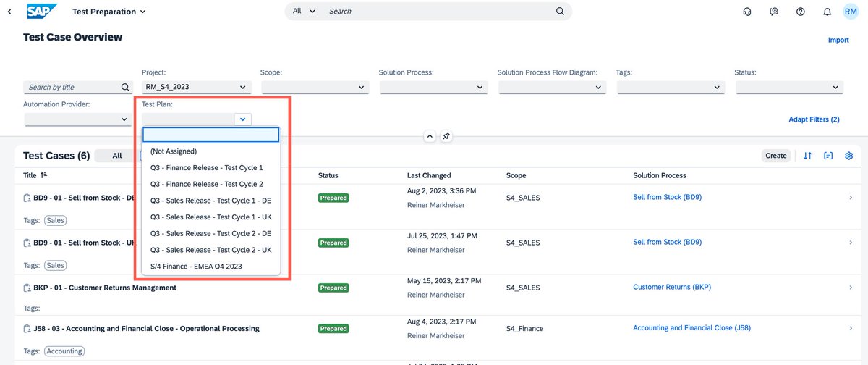Open table settings gear icon
This screenshot has width=868, height=365.
[849, 155]
